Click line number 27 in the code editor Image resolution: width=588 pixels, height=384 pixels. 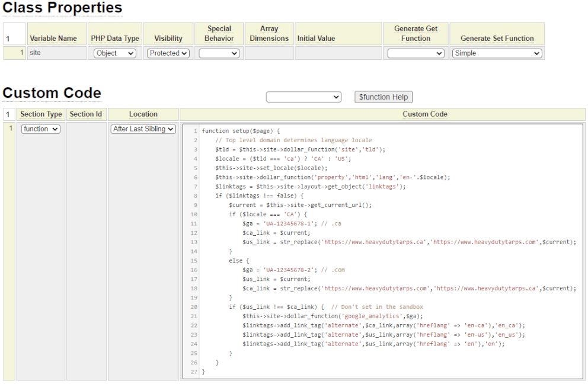click(194, 372)
